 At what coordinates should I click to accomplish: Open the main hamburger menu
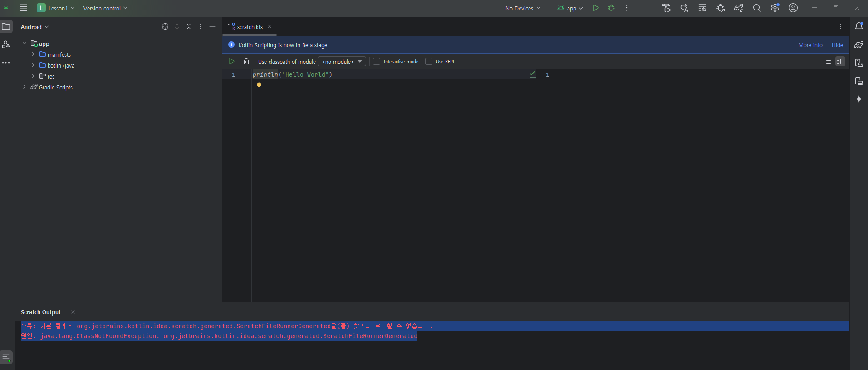(24, 8)
